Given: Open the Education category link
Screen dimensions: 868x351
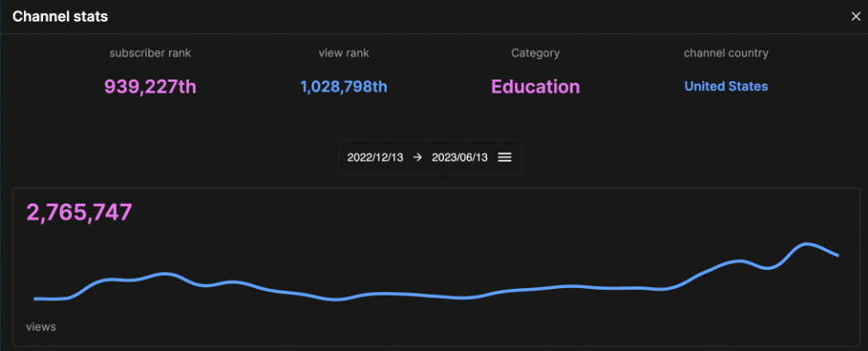Looking at the screenshot, I should [535, 87].
